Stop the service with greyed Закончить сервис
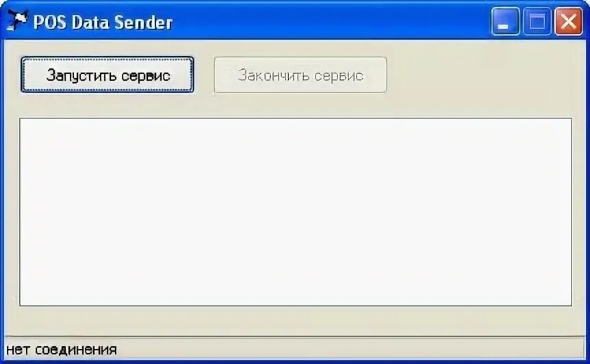This screenshot has height=364, width=590. [x=300, y=75]
